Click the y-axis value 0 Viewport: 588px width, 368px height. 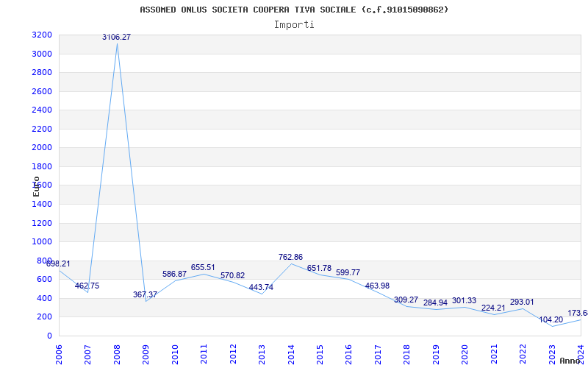[49, 336]
